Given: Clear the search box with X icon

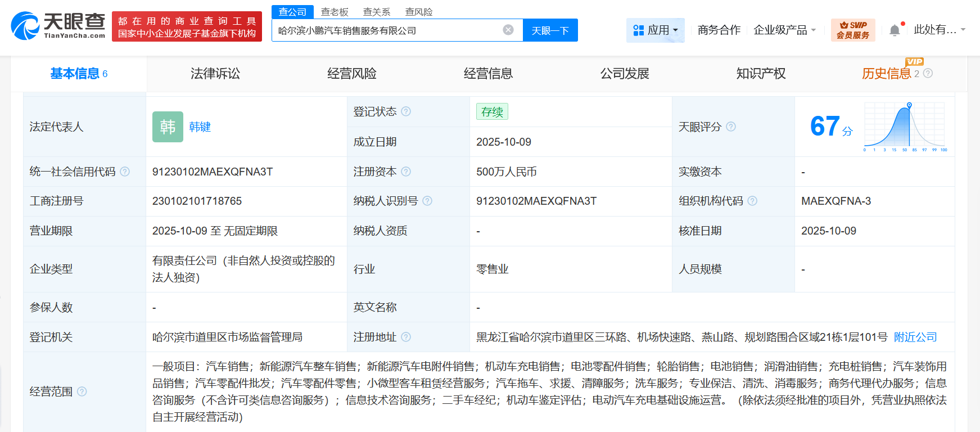Looking at the screenshot, I should [x=508, y=30].
